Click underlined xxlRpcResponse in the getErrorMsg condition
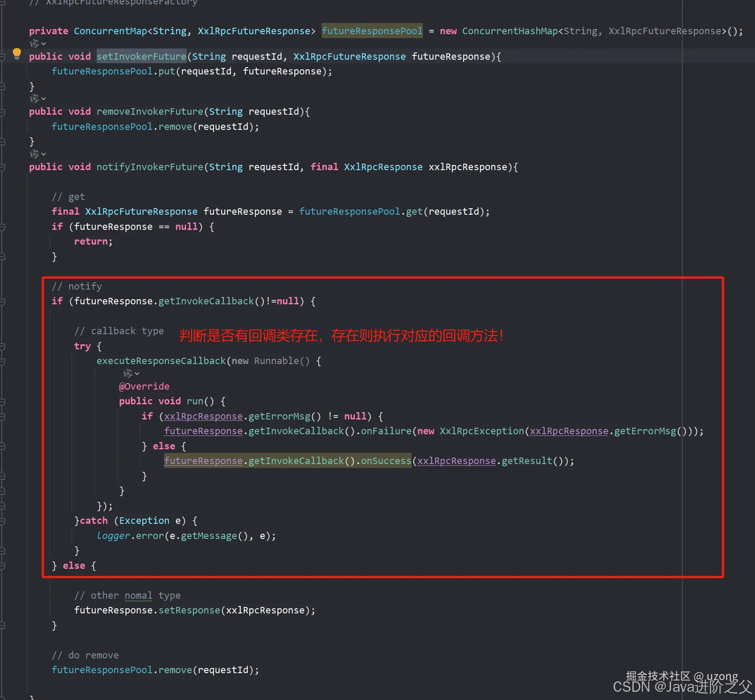The width and height of the screenshot is (755, 700). 203,416
